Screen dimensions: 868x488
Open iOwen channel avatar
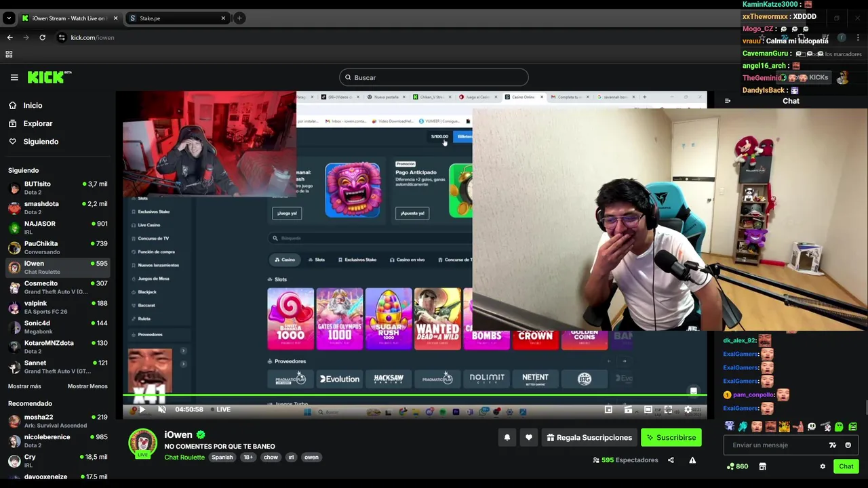[x=142, y=443]
